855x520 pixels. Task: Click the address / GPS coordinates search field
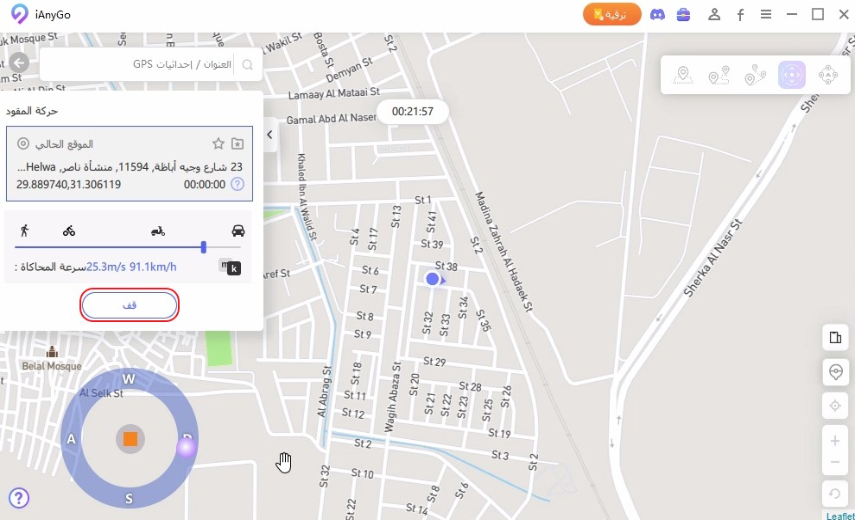(x=140, y=64)
